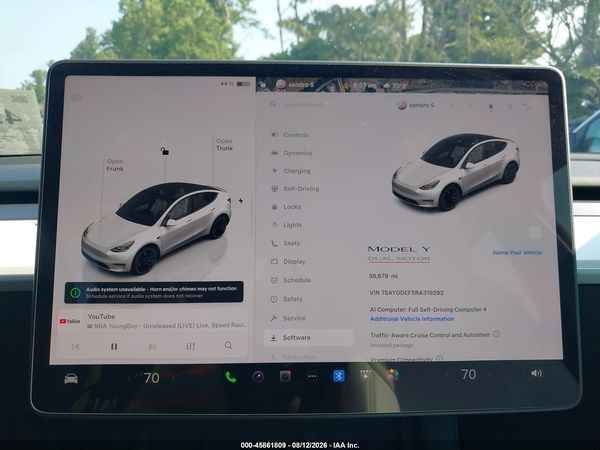This screenshot has height=450, width=600.
Task: Tap AI Computer: Full Self-Driving Computer 4 text
Action: pos(428,309)
